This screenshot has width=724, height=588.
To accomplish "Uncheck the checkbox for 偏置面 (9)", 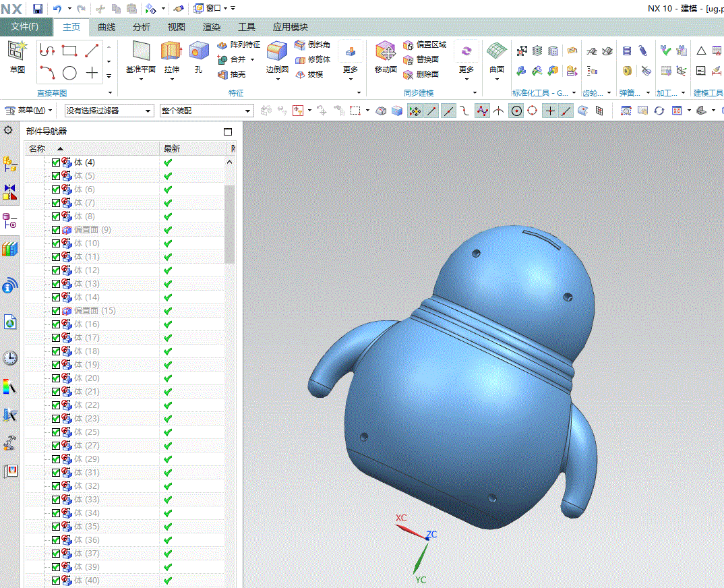I will click(x=56, y=230).
